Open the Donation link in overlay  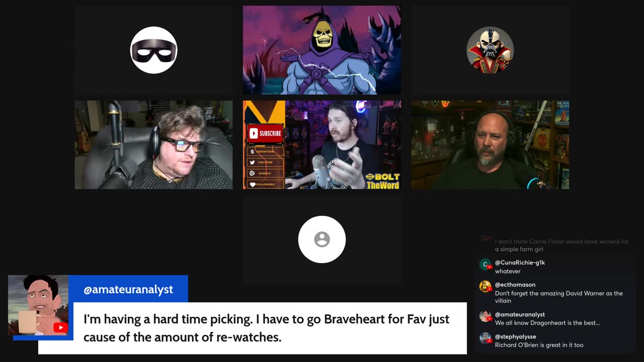click(x=265, y=151)
